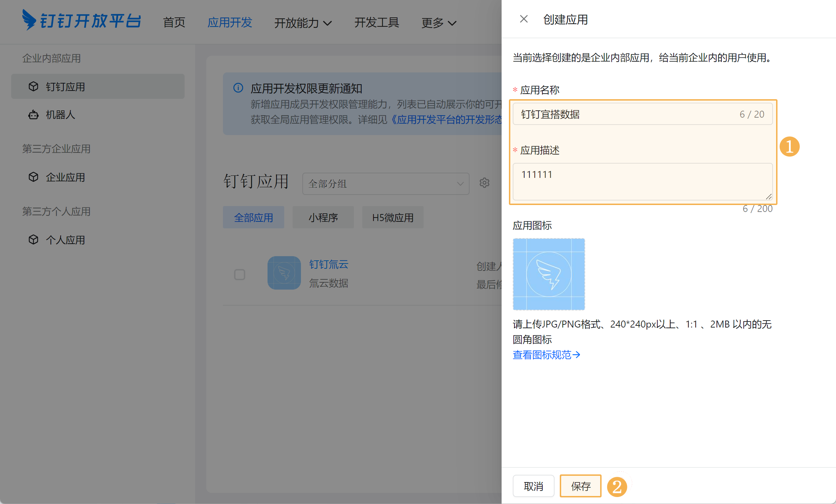
Task: Close the 创建应用 panel with X
Action: tap(524, 19)
